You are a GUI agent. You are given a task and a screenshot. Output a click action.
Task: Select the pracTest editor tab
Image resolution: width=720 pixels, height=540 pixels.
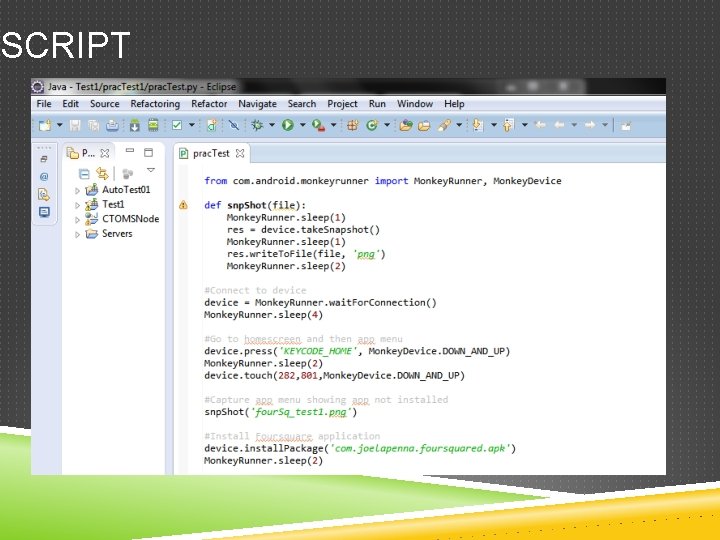coord(211,153)
